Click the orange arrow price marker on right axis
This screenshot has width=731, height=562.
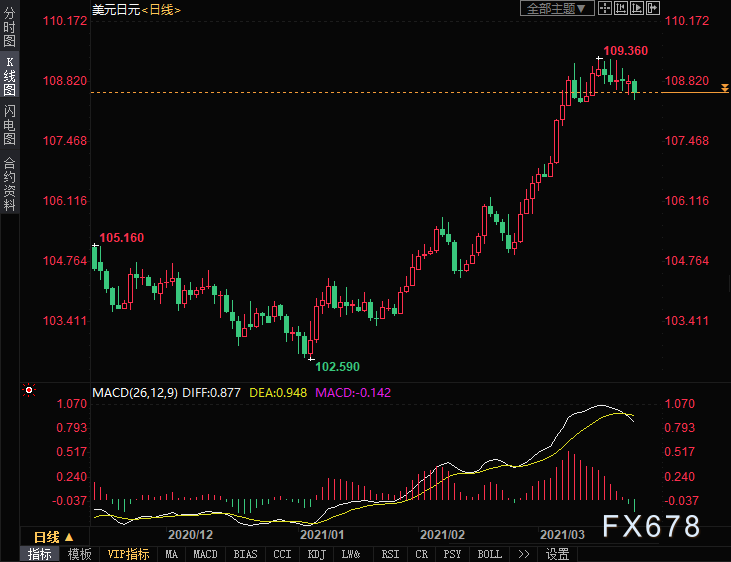[x=723, y=91]
